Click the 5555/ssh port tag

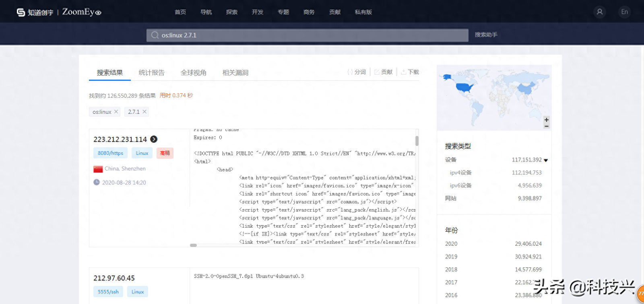108,292
